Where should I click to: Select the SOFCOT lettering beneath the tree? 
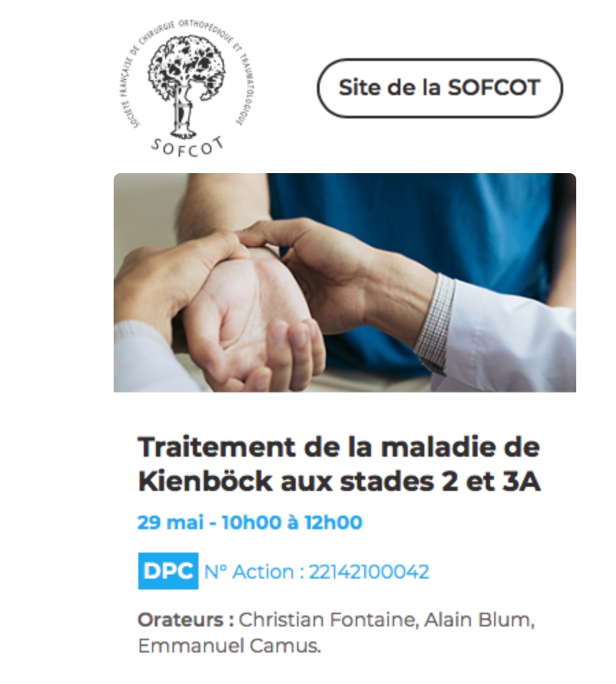pos(188,147)
